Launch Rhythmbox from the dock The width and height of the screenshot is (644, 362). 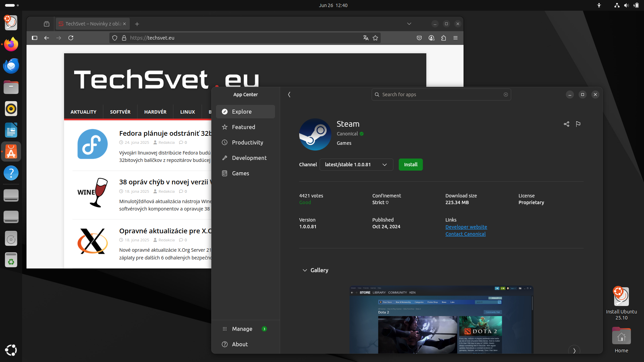point(11,109)
